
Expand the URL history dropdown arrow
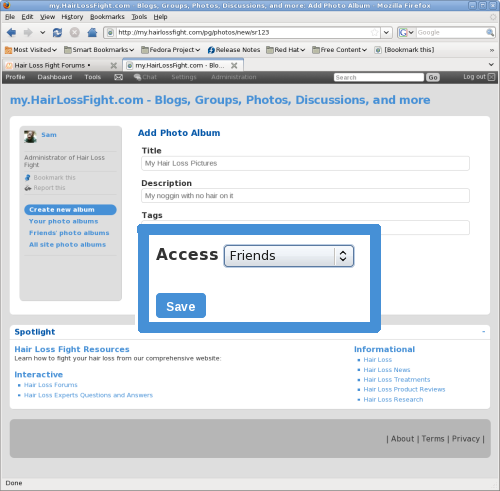coord(386,32)
